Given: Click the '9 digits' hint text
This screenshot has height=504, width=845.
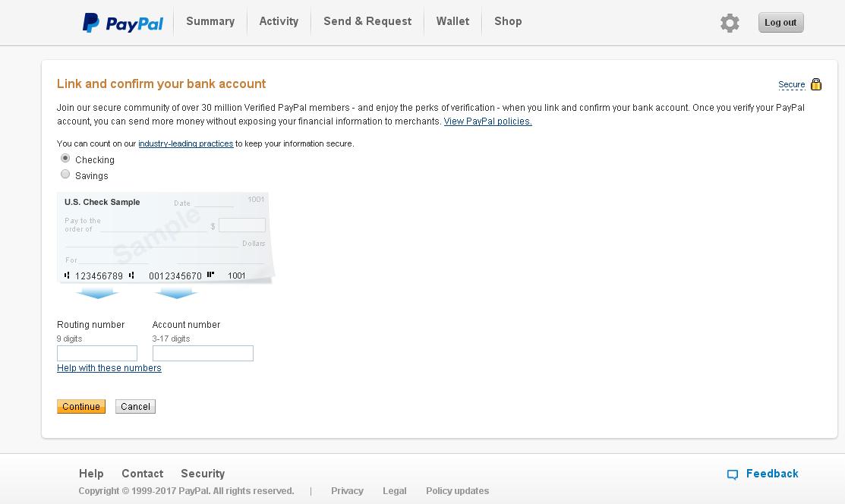Looking at the screenshot, I should pyautogui.click(x=70, y=339).
